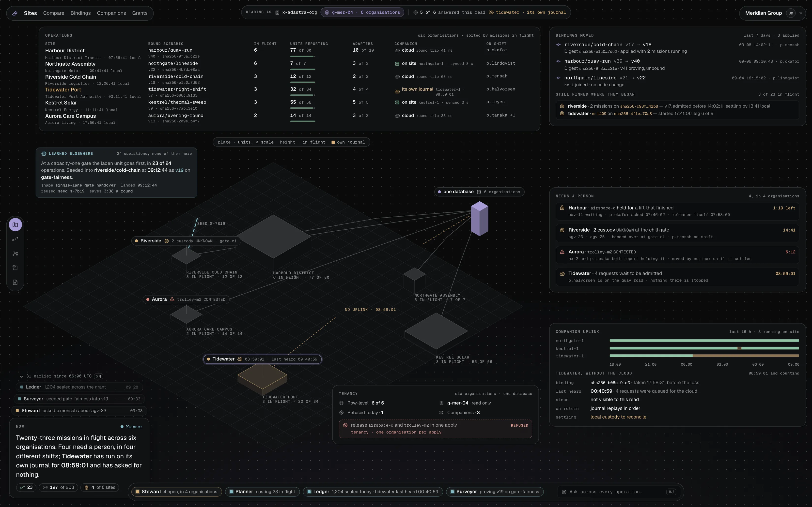Click the refused icon beside release airspace-q
Viewport: 812px width, 507px height.
(345, 425)
